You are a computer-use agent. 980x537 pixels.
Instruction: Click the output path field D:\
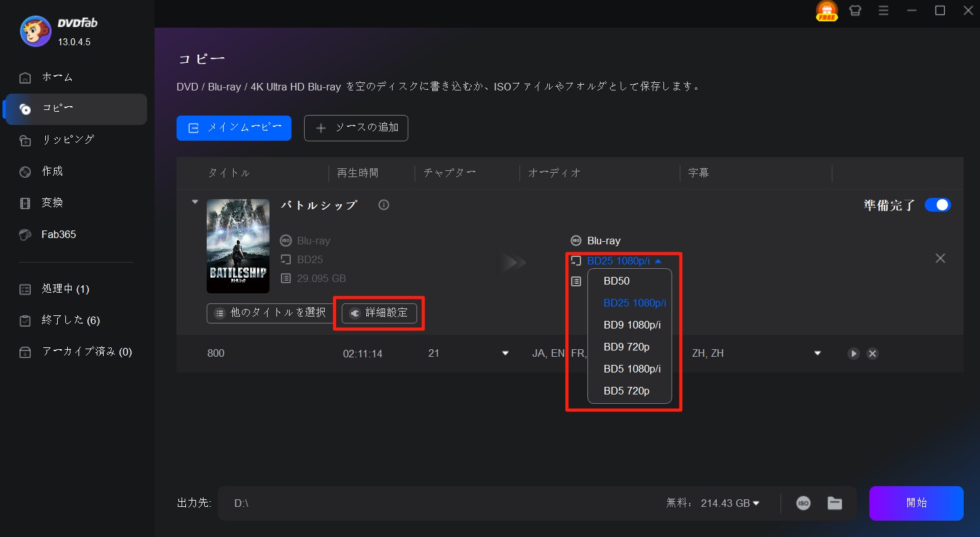click(x=440, y=503)
